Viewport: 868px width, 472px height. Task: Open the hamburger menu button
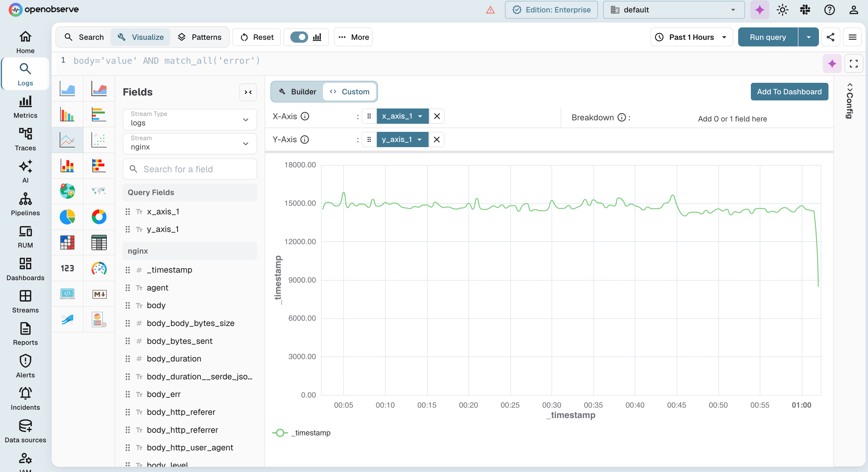click(852, 37)
